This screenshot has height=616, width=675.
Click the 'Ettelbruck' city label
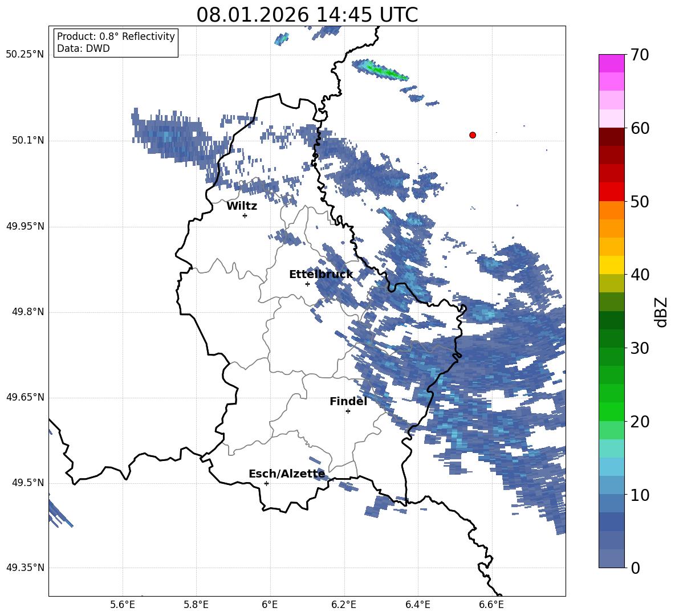(x=321, y=275)
